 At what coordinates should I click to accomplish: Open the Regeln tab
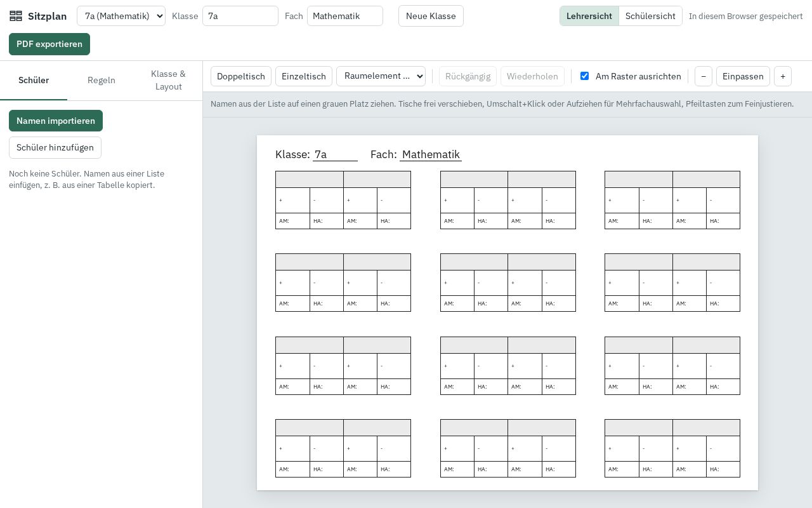[101, 81]
